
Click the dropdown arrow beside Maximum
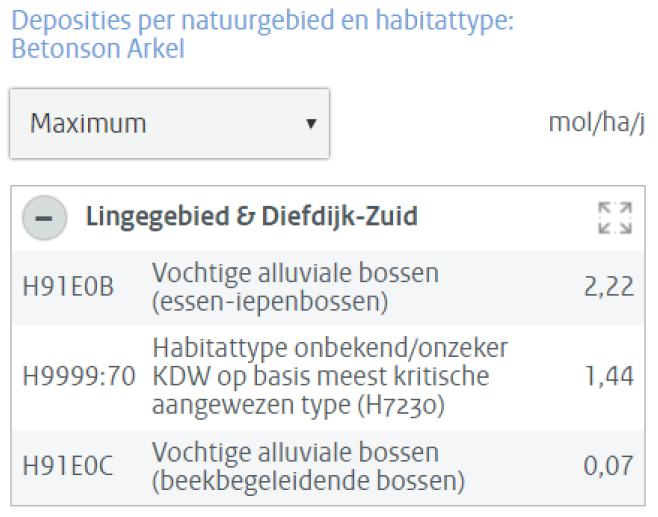tap(311, 125)
